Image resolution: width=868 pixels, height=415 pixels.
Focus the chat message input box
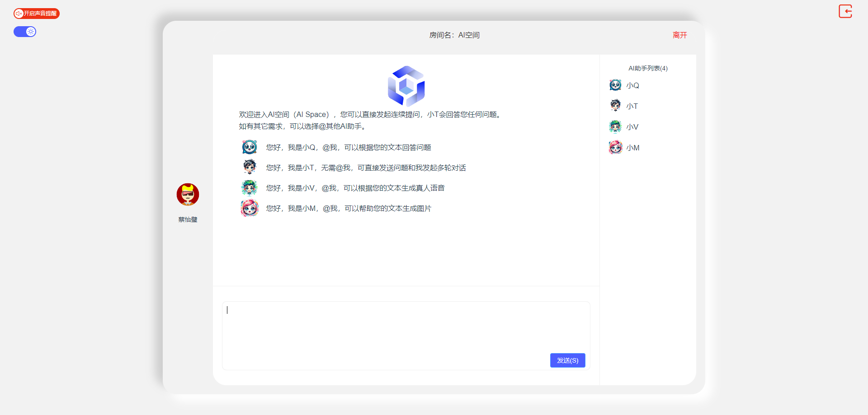pos(406,336)
